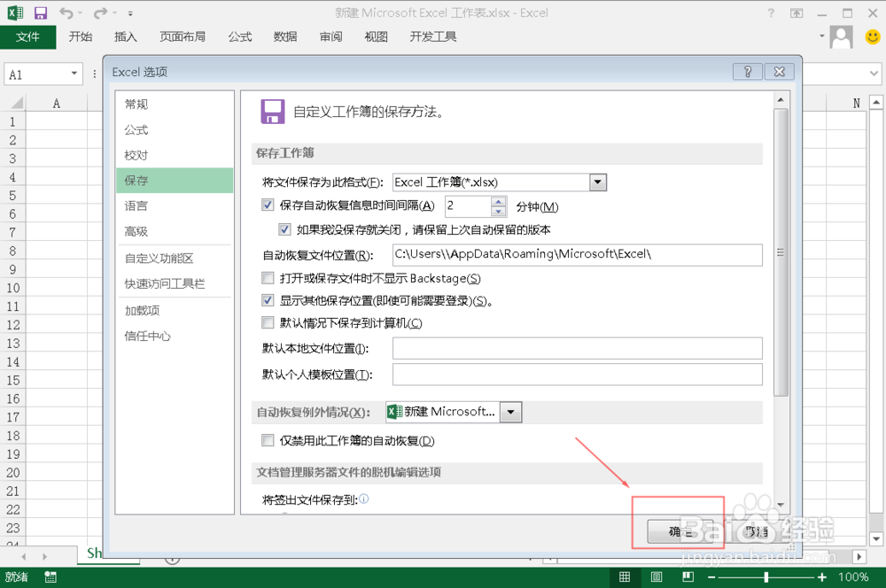
Task: Select 加载项 in options sidebar
Action: (175, 310)
